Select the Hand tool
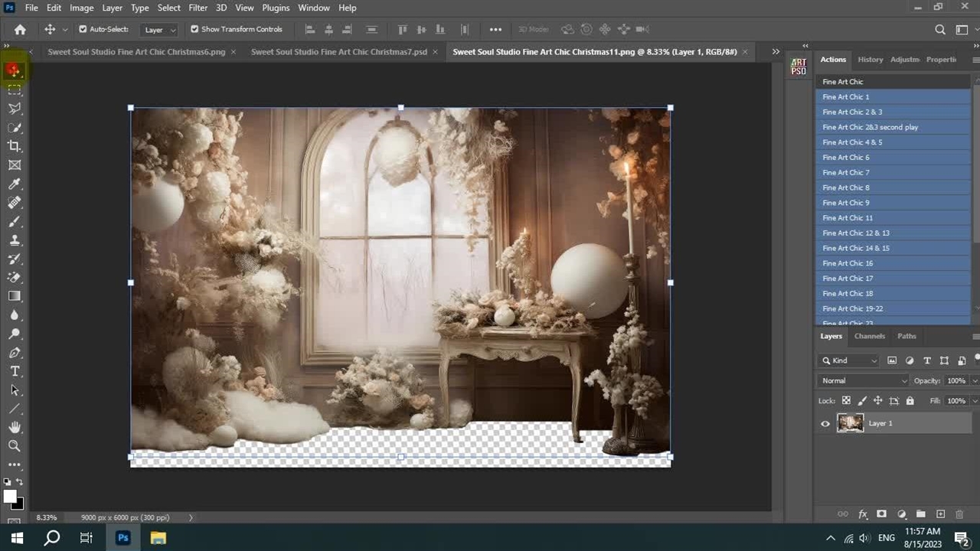 15,427
